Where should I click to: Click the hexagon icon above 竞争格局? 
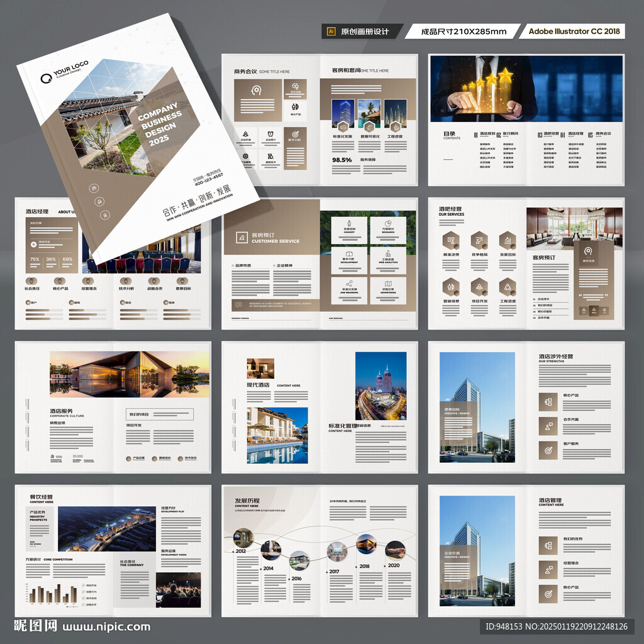479,241
